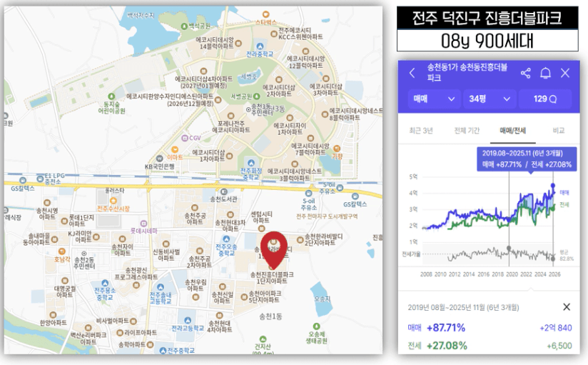Click the 스타벅스 icon at top

(266, 14)
